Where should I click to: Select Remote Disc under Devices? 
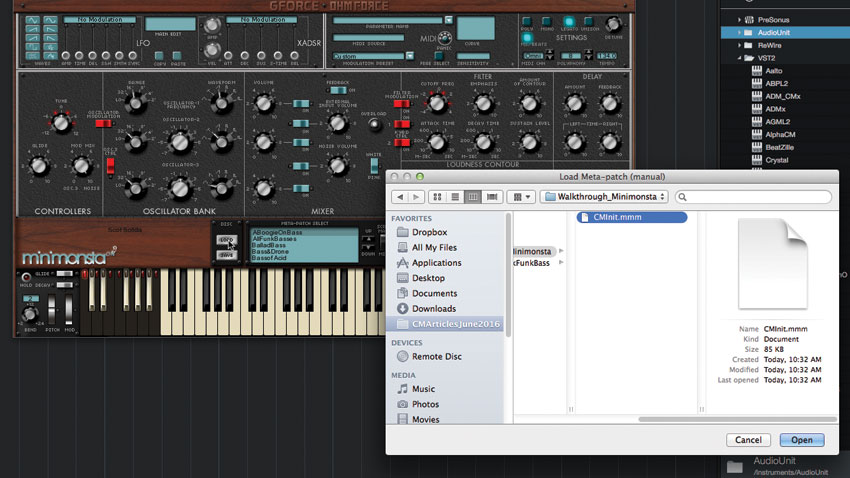(x=436, y=356)
